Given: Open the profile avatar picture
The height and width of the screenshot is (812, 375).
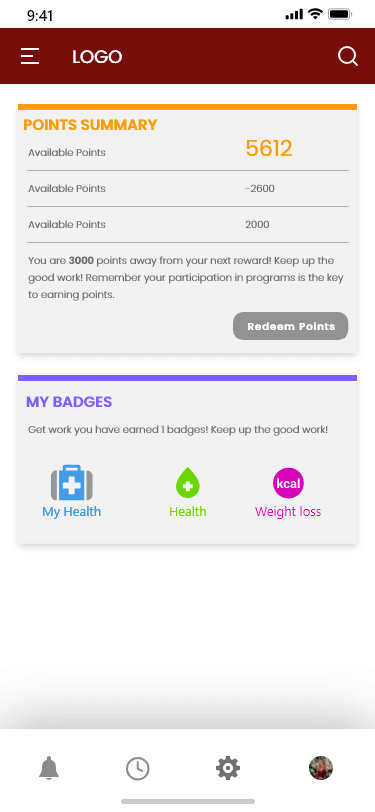Looking at the screenshot, I should 321,768.
